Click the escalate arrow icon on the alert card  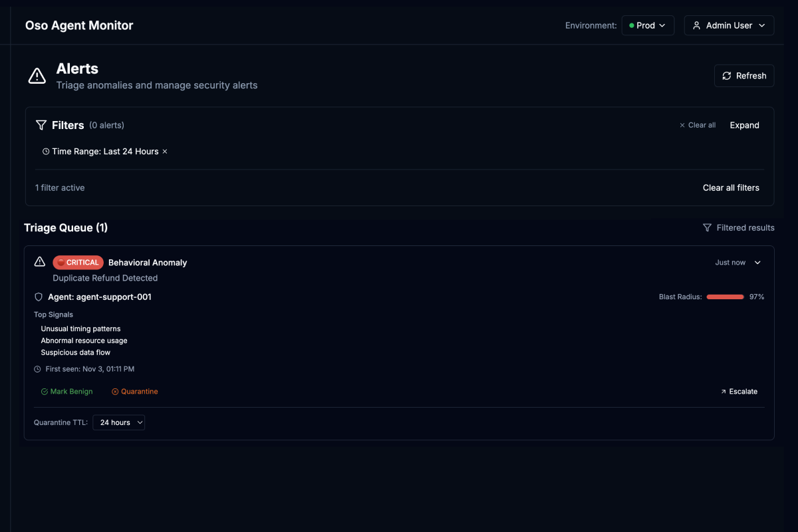pyautogui.click(x=724, y=391)
